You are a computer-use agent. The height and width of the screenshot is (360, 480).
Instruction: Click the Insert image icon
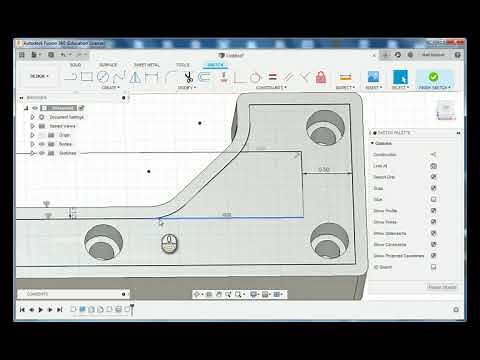(x=373, y=77)
